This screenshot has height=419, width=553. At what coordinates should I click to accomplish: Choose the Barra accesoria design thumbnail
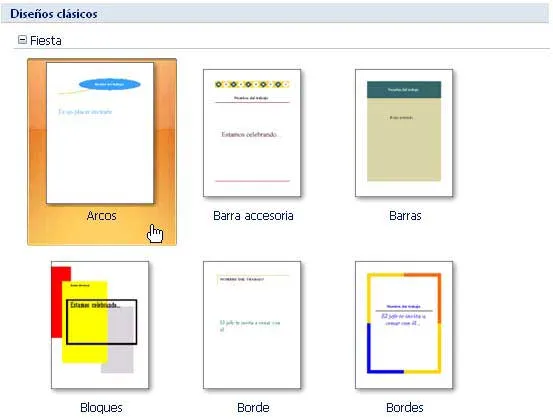tap(252, 133)
